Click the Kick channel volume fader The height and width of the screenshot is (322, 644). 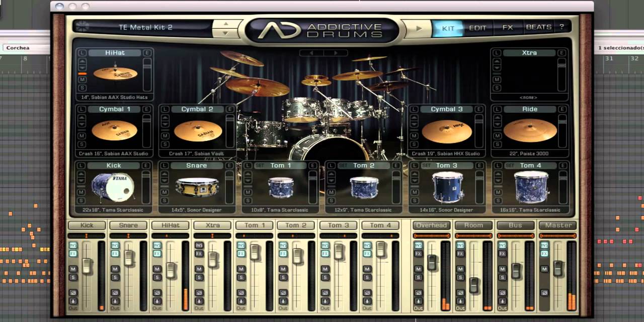tap(87, 266)
